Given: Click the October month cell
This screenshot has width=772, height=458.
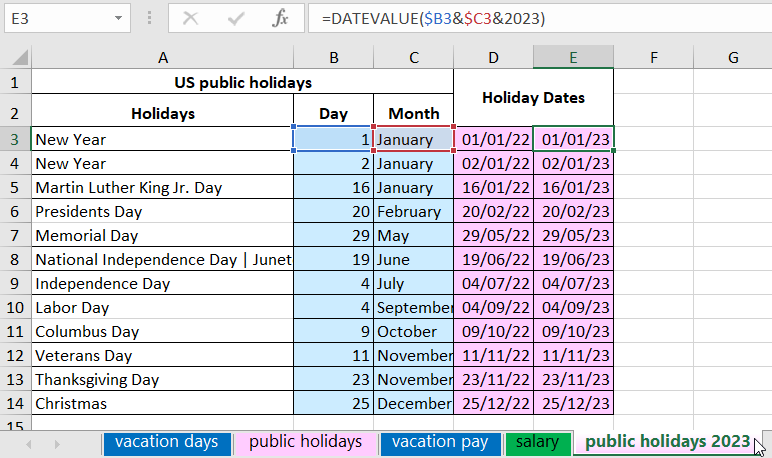Looking at the screenshot, I should pyautogui.click(x=414, y=331).
